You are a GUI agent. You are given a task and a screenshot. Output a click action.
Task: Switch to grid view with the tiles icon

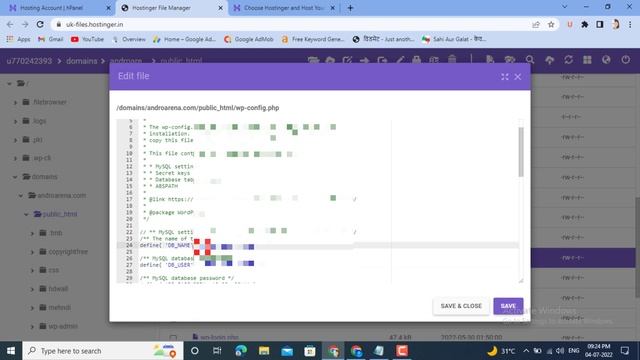pos(587,60)
